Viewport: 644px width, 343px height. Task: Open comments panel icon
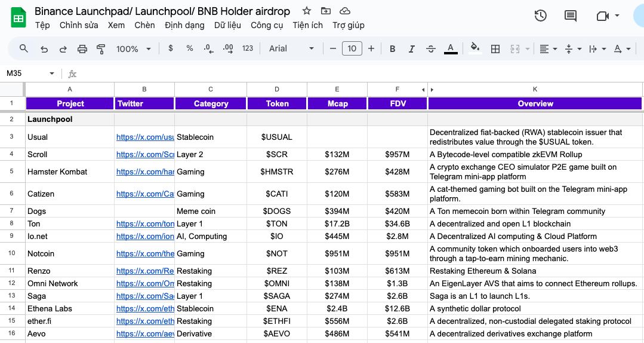click(571, 16)
